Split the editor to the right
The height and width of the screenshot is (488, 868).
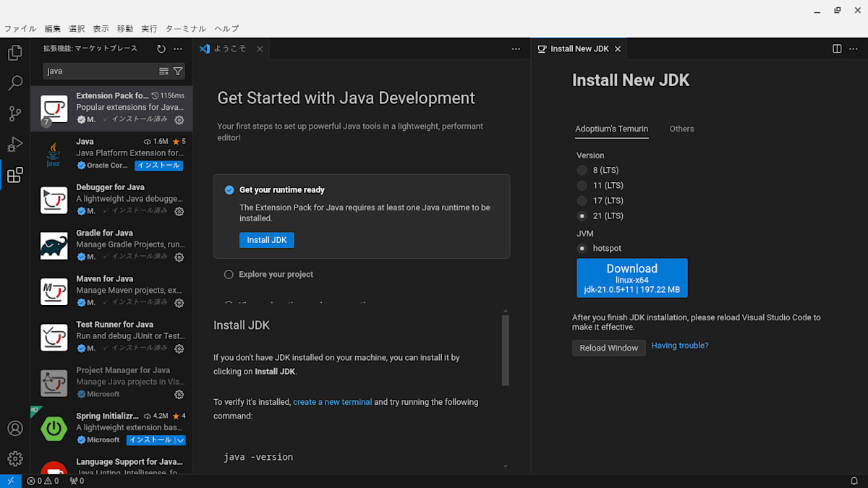(837, 48)
